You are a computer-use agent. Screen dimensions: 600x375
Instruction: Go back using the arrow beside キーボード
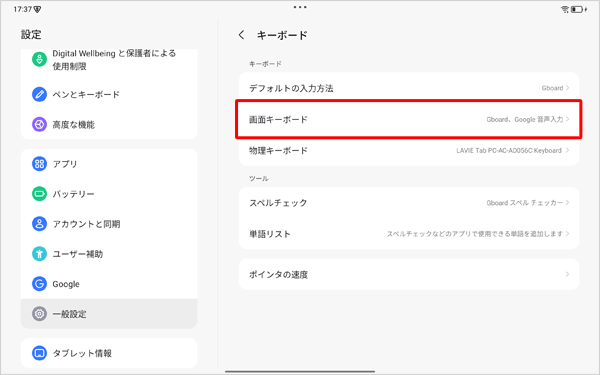click(x=241, y=35)
